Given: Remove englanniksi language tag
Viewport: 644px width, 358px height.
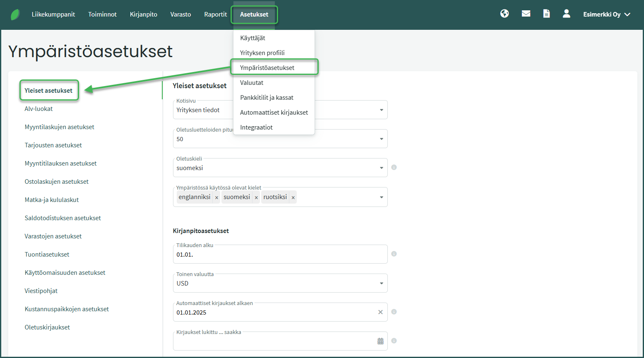Looking at the screenshot, I should pyautogui.click(x=216, y=197).
